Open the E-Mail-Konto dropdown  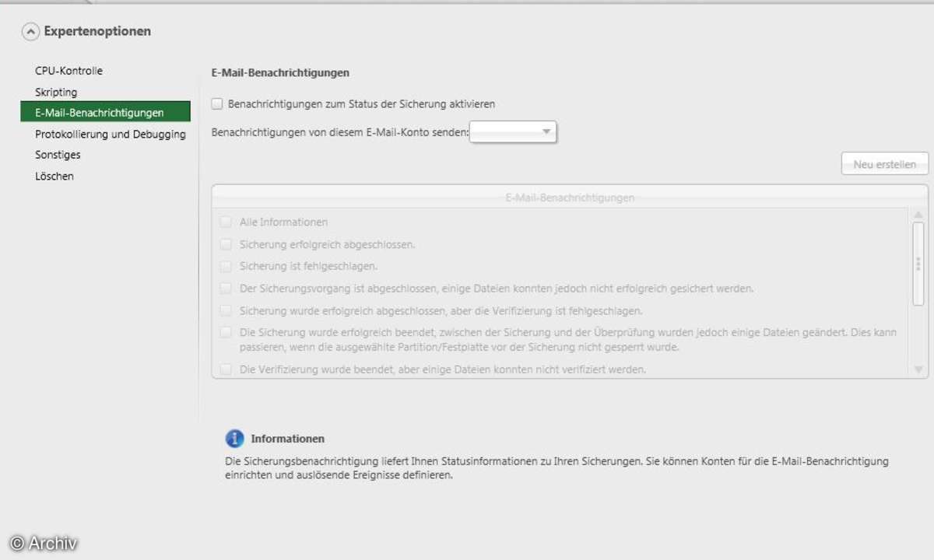pos(513,132)
